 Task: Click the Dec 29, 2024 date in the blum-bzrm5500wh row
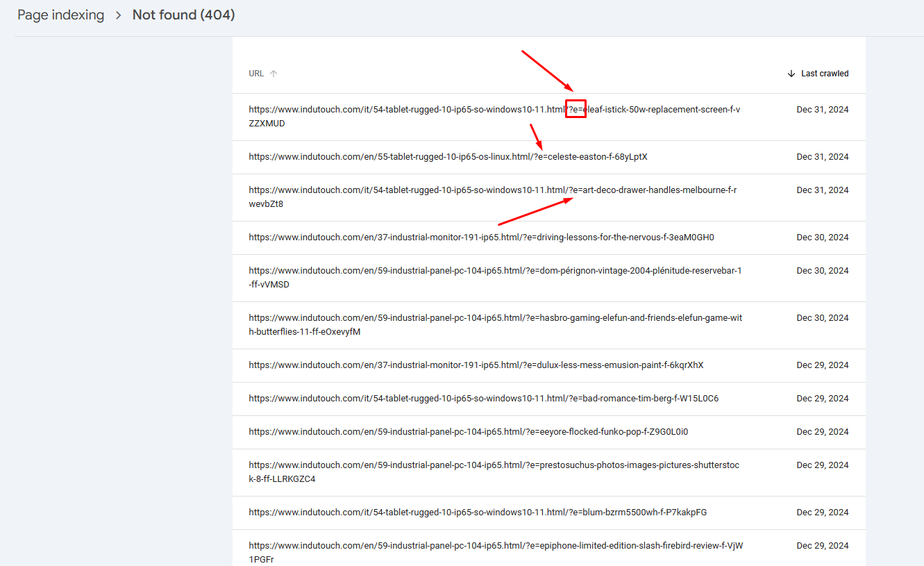823,513
